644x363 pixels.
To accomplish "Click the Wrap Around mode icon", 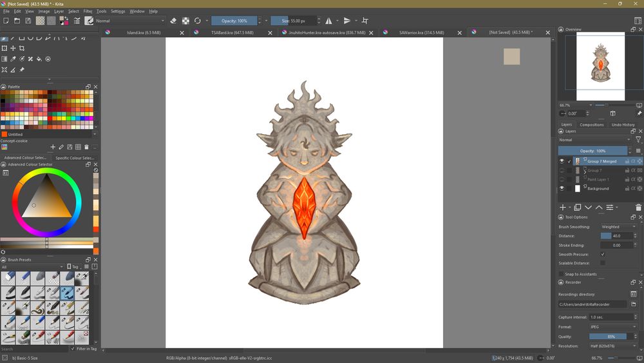I will tap(365, 21).
